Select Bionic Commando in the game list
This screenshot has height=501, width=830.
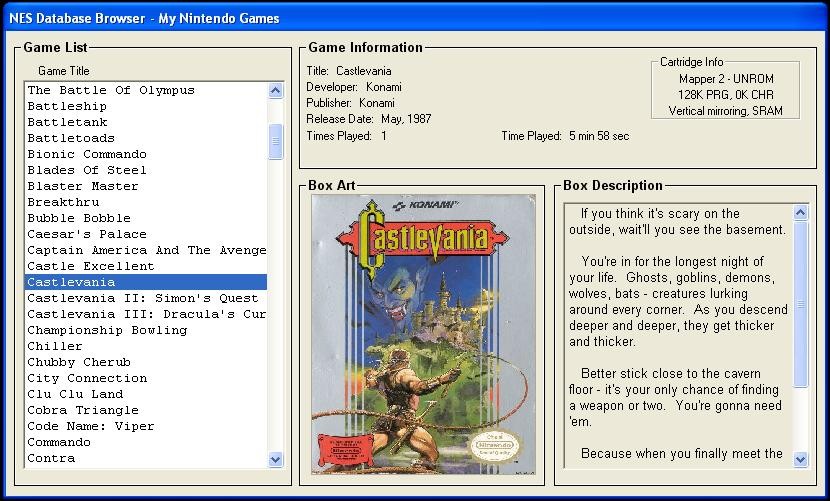point(146,154)
